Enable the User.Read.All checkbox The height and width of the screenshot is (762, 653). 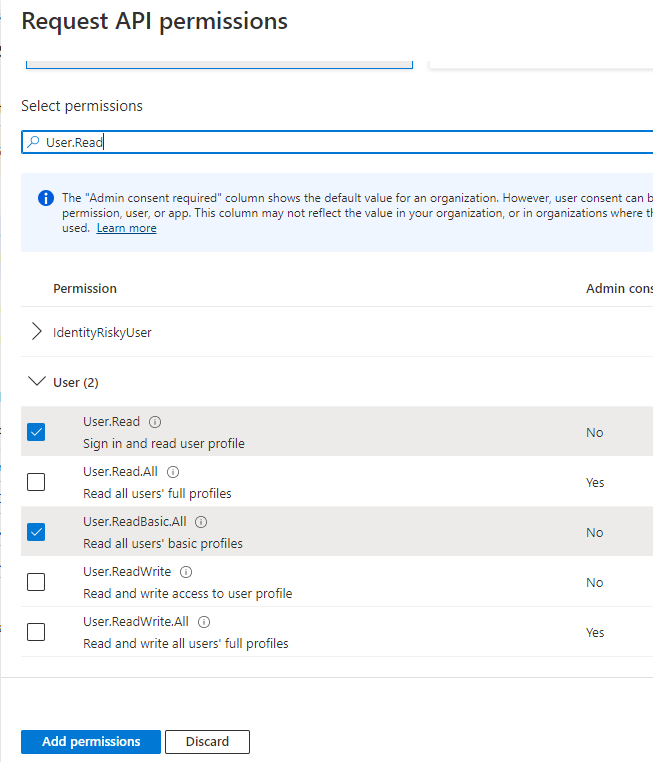tap(36, 482)
